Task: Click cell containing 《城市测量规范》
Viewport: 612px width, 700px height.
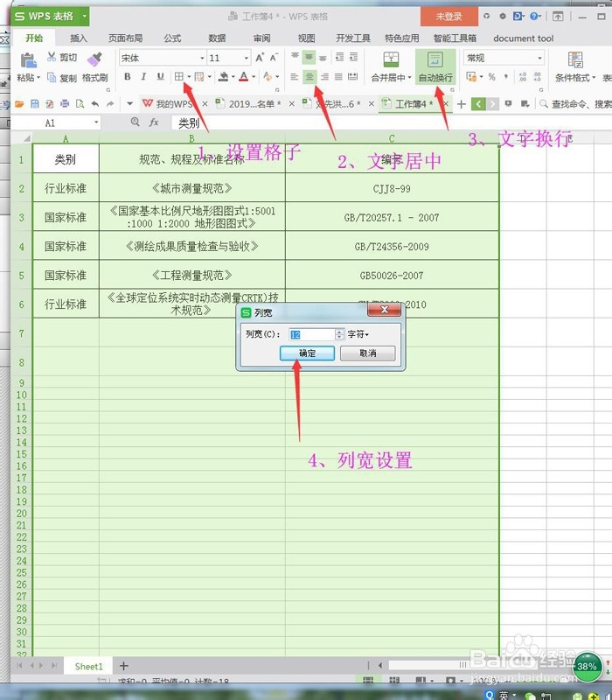Action: pos(191,188)
